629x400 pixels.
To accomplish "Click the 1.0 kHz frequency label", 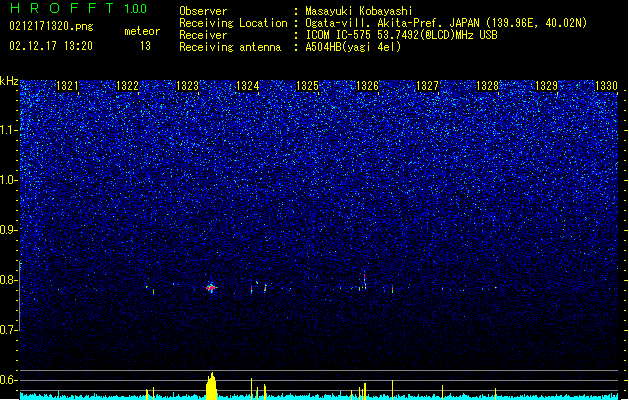I will click(x=9, y=180).
